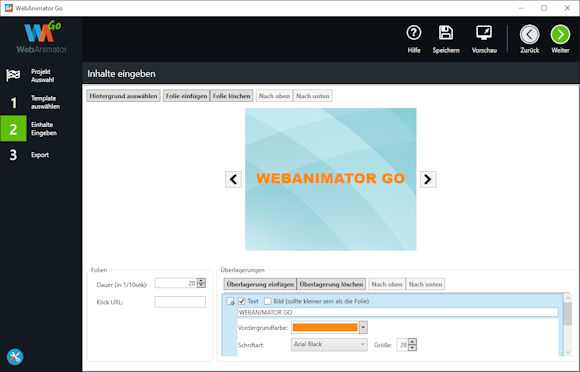
Task: Move the overlay down with Nach unten
Action: point(425,284)
